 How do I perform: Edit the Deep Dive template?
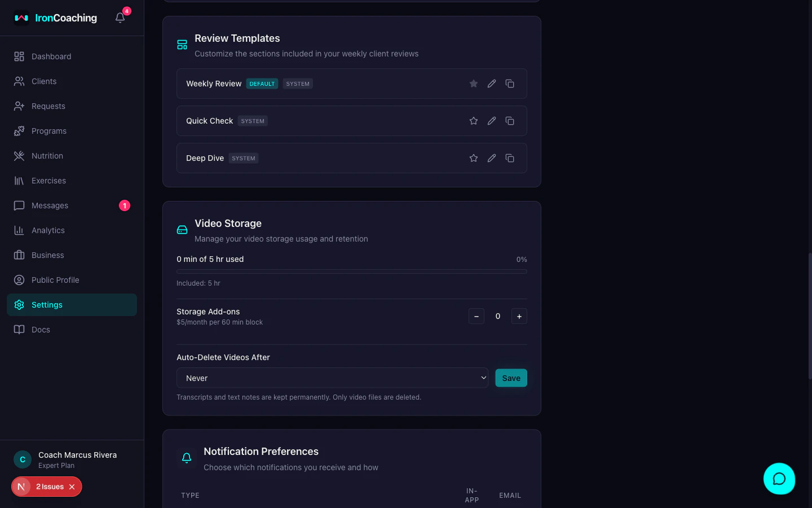[491, 158]
